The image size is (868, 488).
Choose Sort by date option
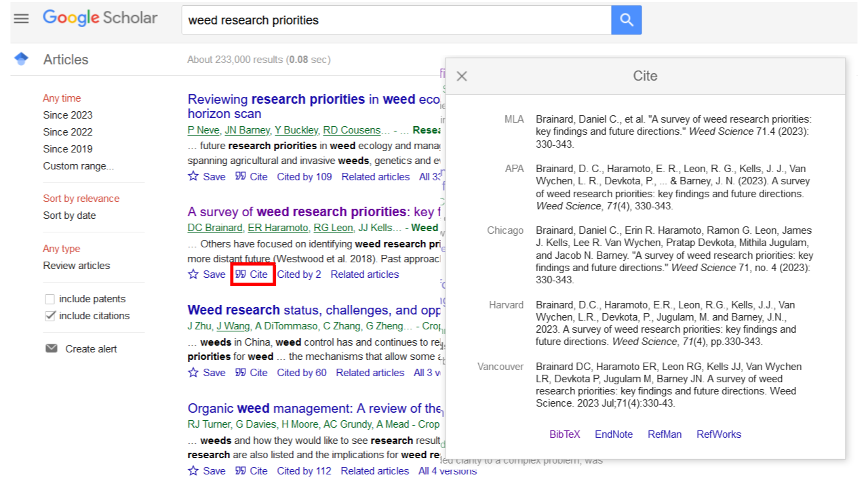(x=69, y=216)
